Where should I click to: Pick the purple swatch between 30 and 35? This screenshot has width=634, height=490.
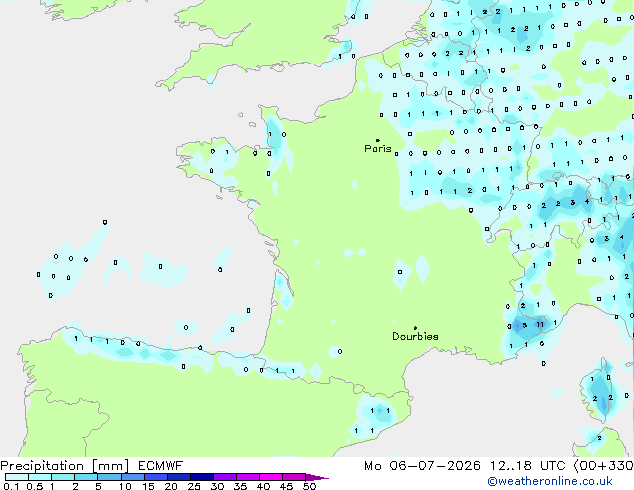(x=225, y=477)
